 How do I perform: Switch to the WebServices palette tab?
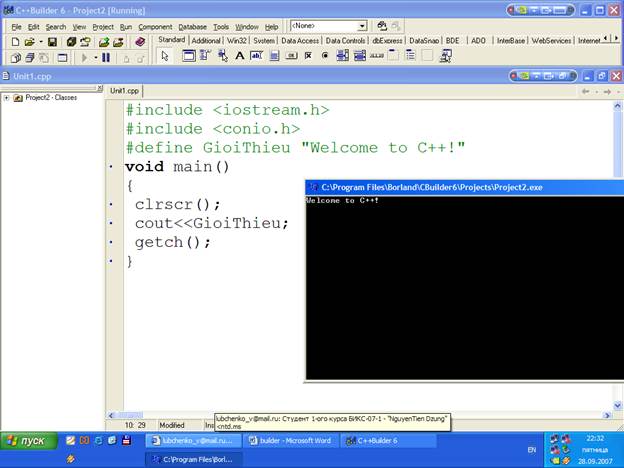[551, 41]
